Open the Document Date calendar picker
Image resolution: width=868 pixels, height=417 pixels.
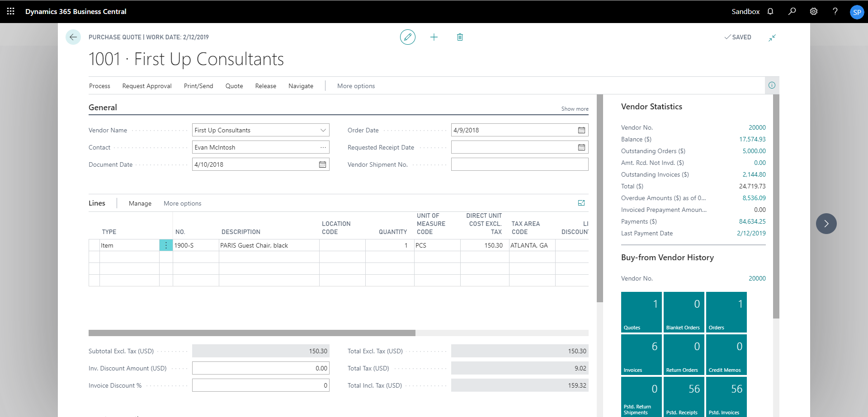[322, 164]
